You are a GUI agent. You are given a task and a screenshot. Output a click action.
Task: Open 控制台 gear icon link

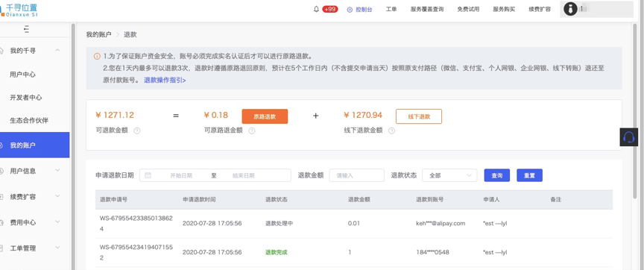[359, 10]
